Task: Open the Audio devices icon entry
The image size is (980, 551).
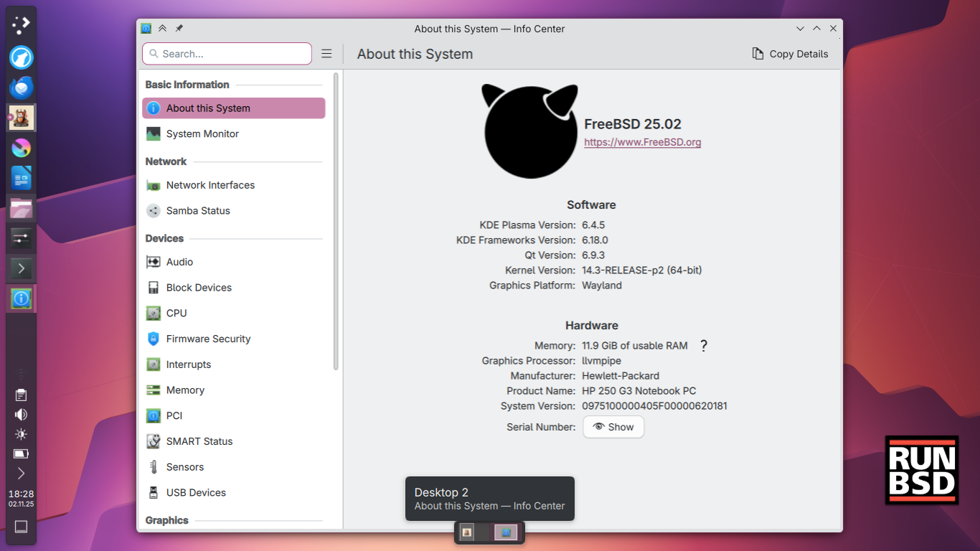Action: click(153, 262)
